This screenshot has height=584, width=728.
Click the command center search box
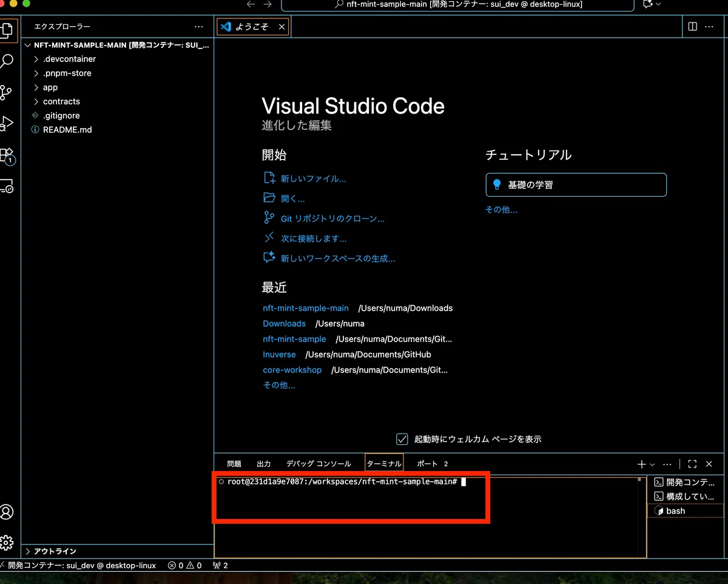pos(458,4)
